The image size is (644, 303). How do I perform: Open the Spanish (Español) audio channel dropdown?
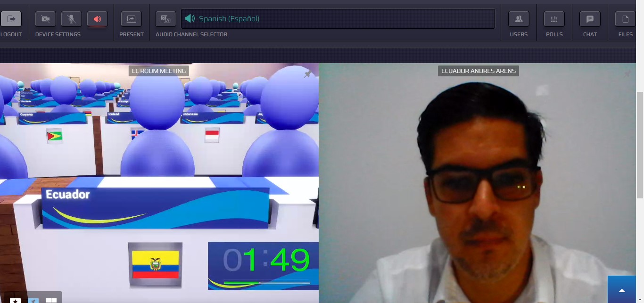[x=338, y=19]
